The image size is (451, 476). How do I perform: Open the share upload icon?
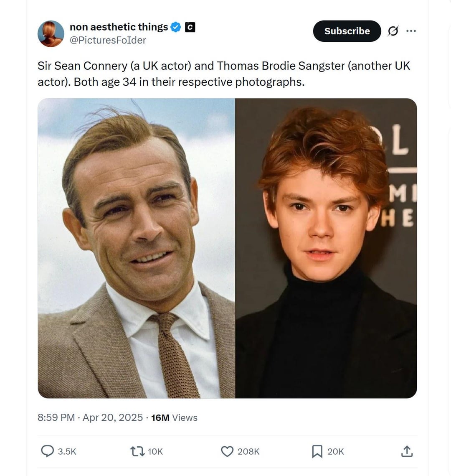point(407,451)
